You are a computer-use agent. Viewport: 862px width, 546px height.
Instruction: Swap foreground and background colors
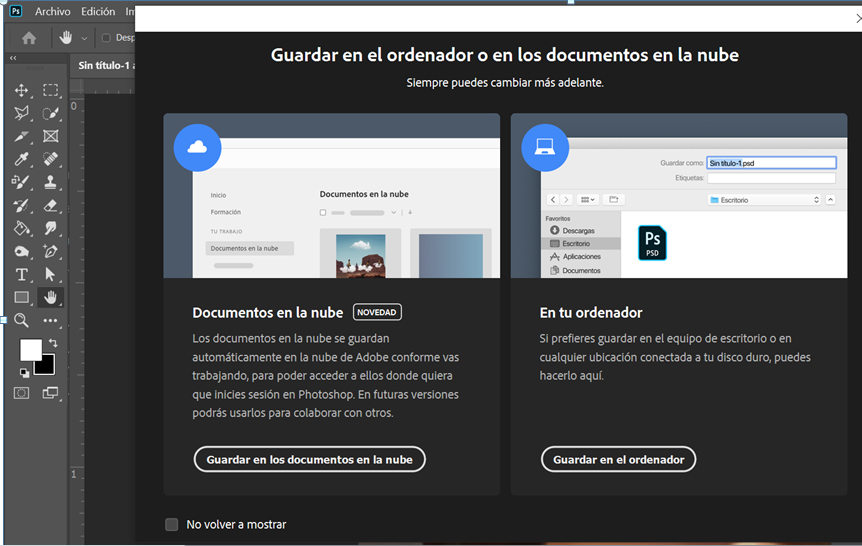coord(53,343)
